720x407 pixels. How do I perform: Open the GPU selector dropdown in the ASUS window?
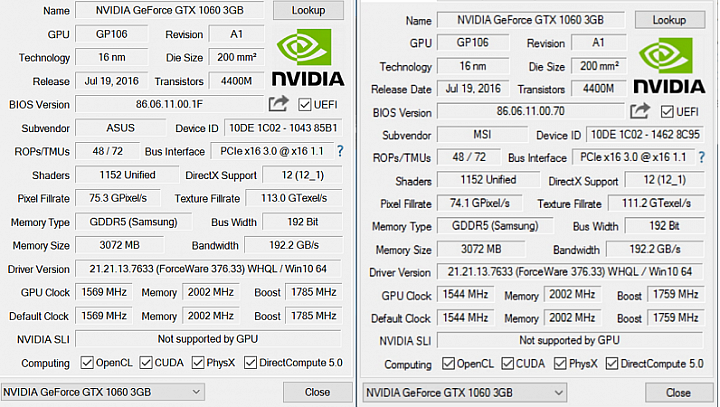click(x=102, y=391)
